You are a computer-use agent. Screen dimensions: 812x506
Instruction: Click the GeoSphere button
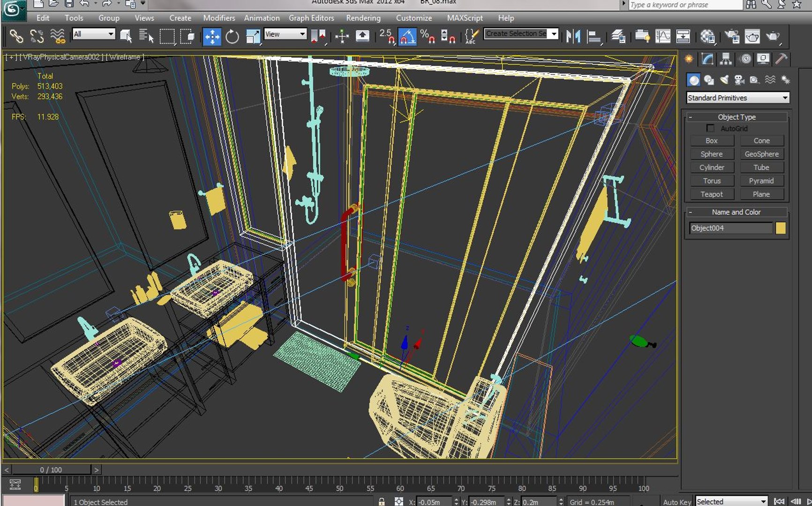coord(761,154)
